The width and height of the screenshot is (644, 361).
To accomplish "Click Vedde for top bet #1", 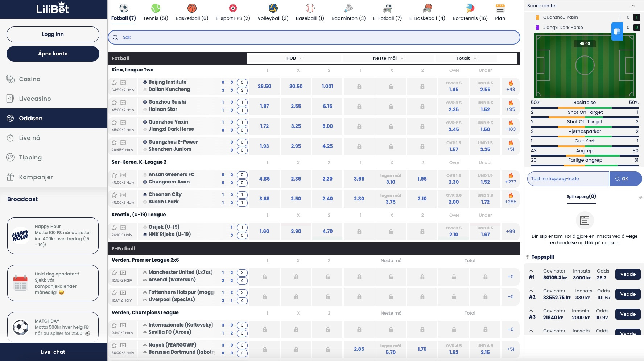I will [x=628, y=274].
